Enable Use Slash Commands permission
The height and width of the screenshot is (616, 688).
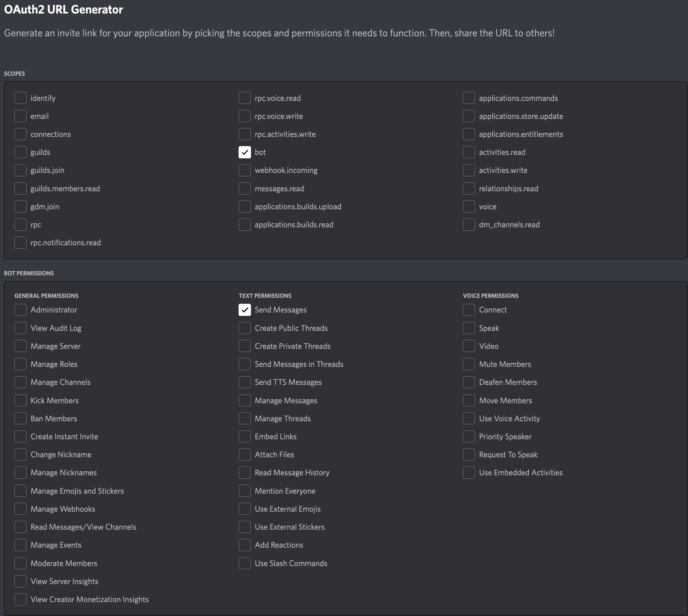[245, 563]
